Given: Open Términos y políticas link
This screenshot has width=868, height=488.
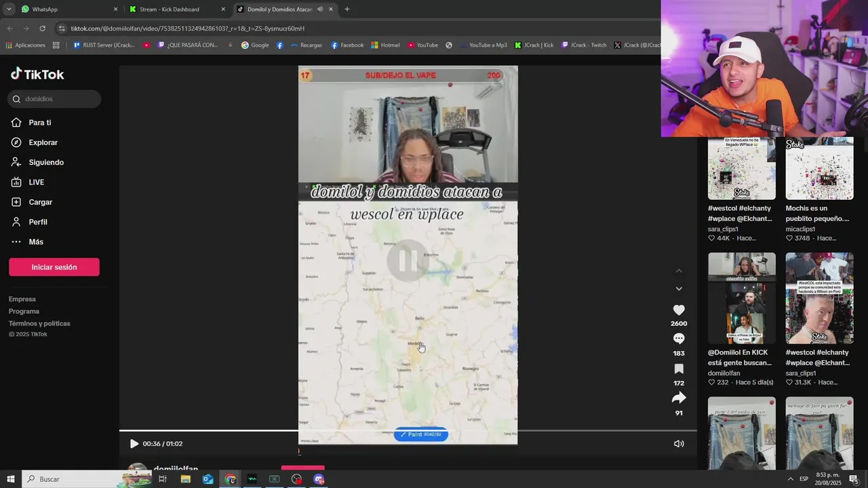Looking at the screenshot, I should click(x=39, y=323).
